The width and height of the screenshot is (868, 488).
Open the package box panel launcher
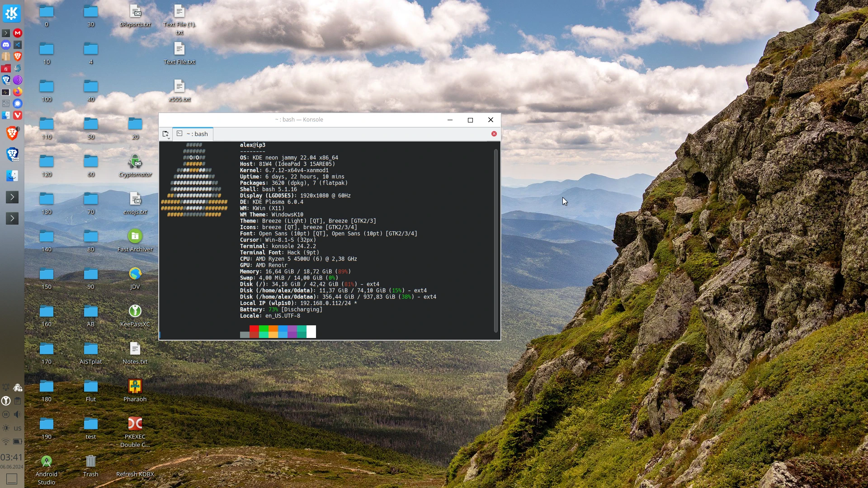click(x=6, y=56)
